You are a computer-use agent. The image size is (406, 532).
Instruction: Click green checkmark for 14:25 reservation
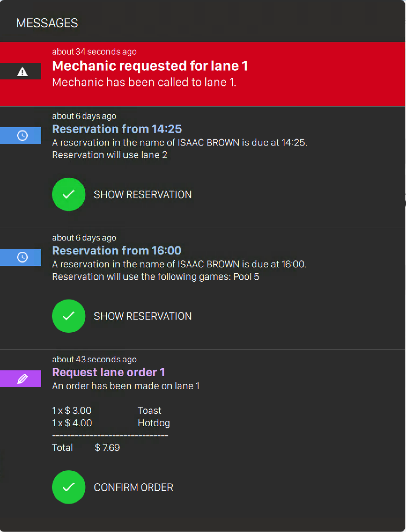point(69,194)
